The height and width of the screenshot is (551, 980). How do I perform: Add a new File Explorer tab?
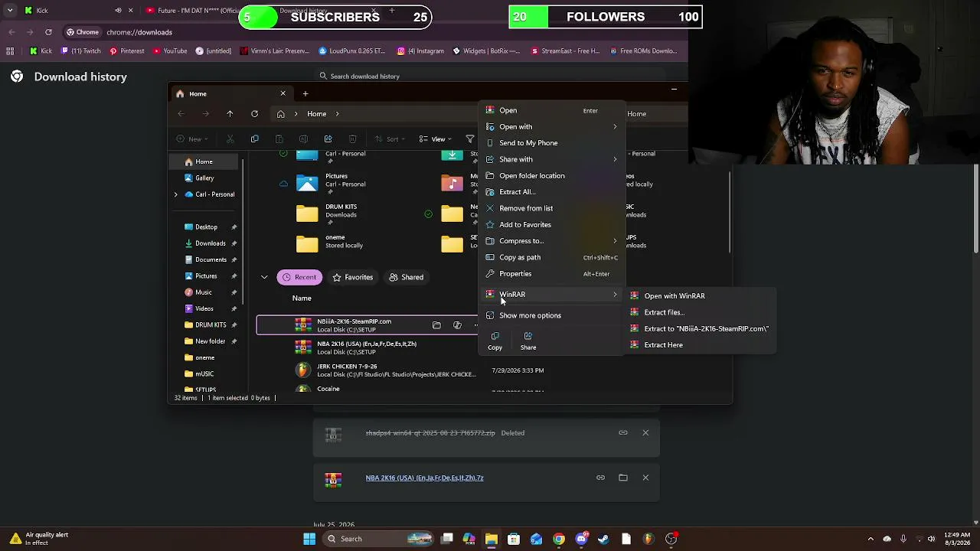click(x=305, y=93)
